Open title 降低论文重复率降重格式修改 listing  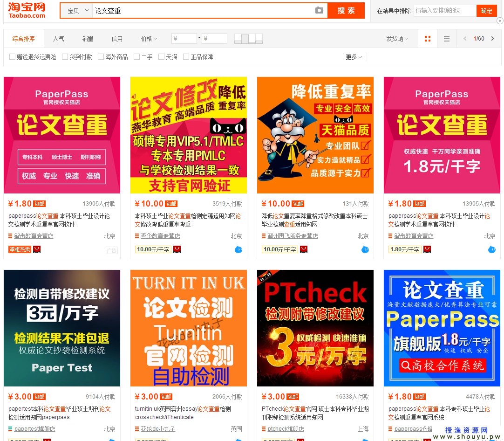click(x=315, y=220)
